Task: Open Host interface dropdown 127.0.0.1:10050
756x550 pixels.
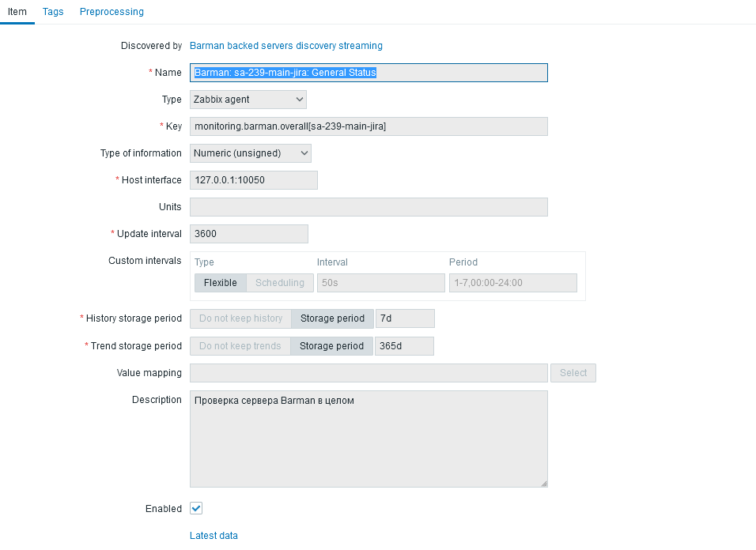Action: click(x=254, y=180)
